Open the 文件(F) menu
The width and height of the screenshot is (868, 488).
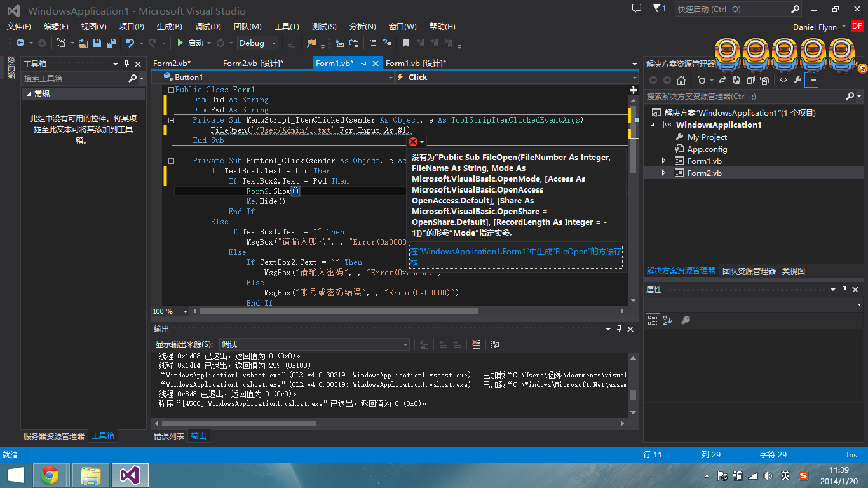click(19, 26)
